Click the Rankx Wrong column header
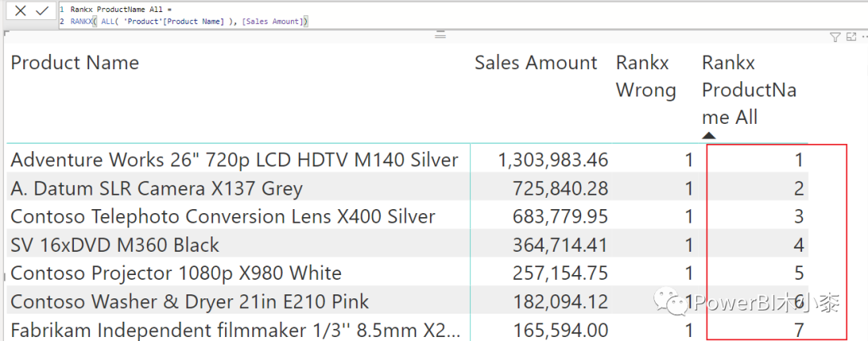The height and width of the screenshot is (341, 868). pos(645,76)
